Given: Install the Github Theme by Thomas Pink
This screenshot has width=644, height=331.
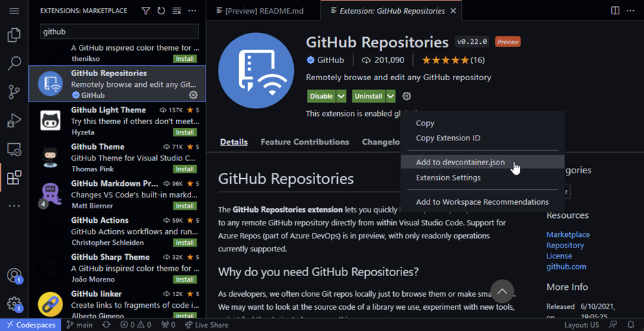Looking at the screenshot, I should [185, 169].
